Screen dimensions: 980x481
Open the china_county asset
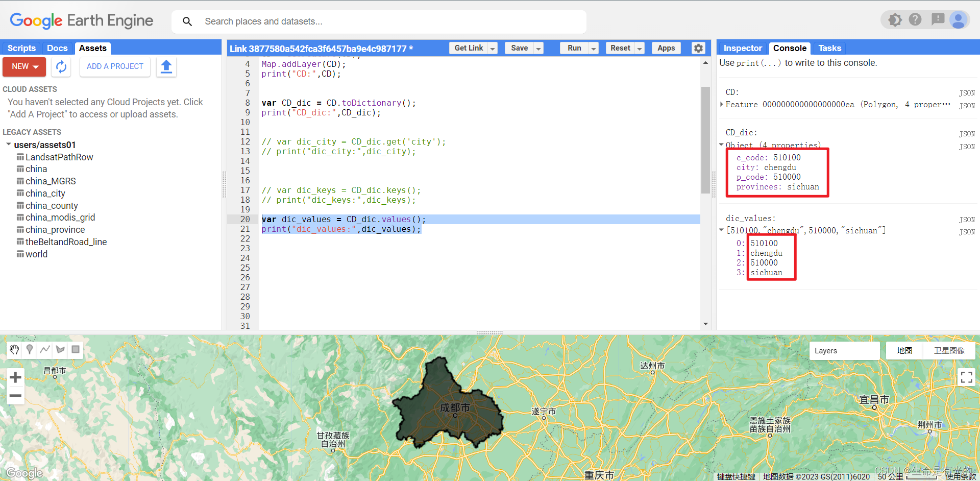[x=52, y=205]
